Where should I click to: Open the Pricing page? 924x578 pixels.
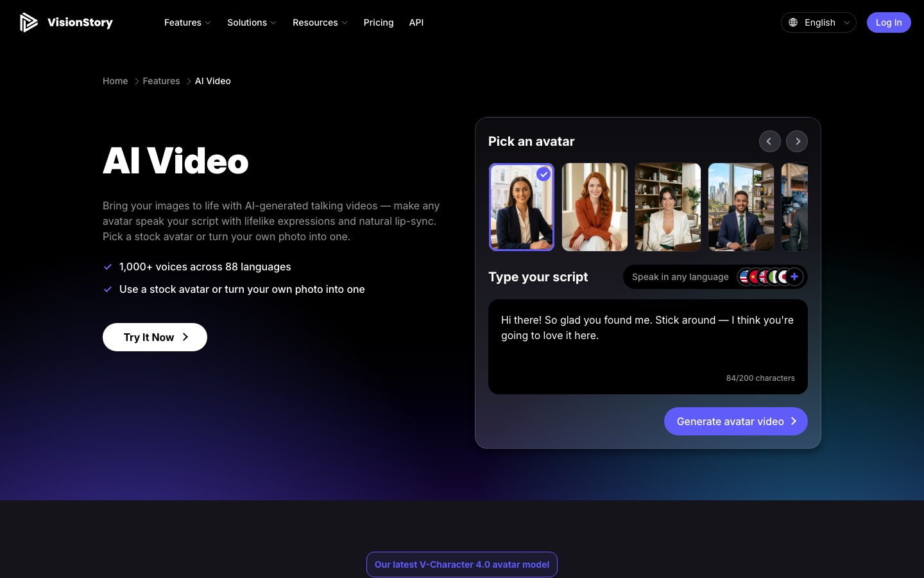[379, 22]
